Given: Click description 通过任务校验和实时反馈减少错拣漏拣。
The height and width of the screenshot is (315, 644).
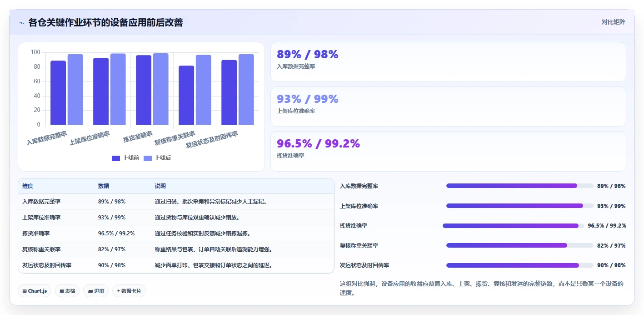Looking at the screenshot, I should [x=203, y=234].
